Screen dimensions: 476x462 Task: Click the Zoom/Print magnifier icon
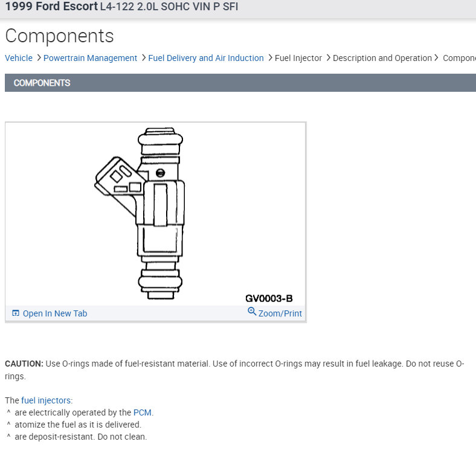tap(252, 312)
